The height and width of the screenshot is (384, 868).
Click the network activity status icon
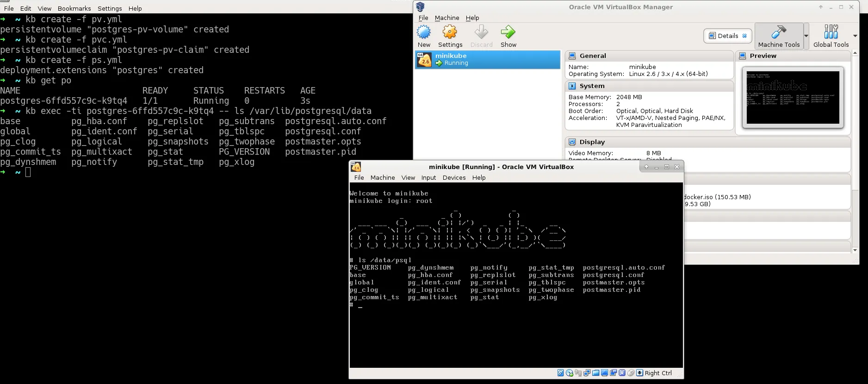click(x=587, y=373)
